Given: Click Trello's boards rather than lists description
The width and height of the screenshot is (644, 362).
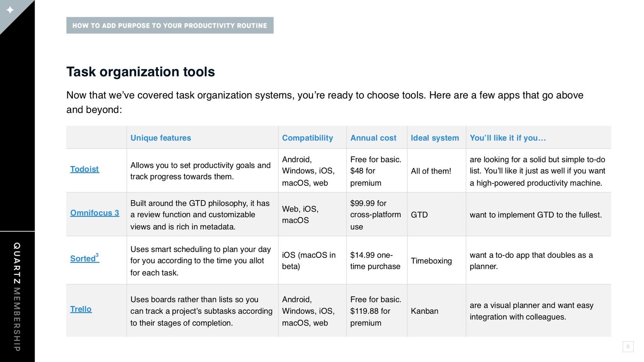Looking at the screenshot, I should [201, 311].
